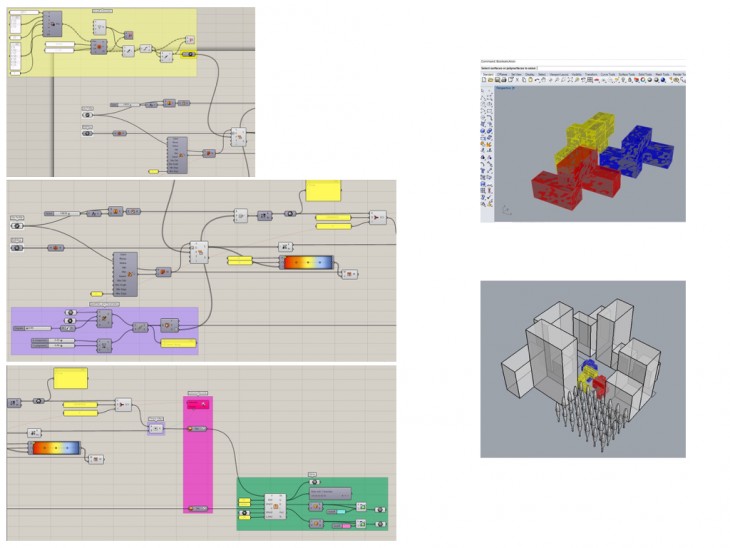Image resolution: width=730 pixels, height=548 pixels.
Task: Click the New file icon in Rhino toolbar
Action: point(484,81)
